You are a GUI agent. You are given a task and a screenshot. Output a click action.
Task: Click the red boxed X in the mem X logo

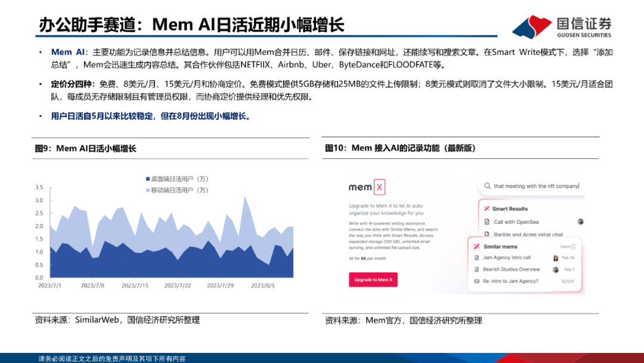coord(379,187)
